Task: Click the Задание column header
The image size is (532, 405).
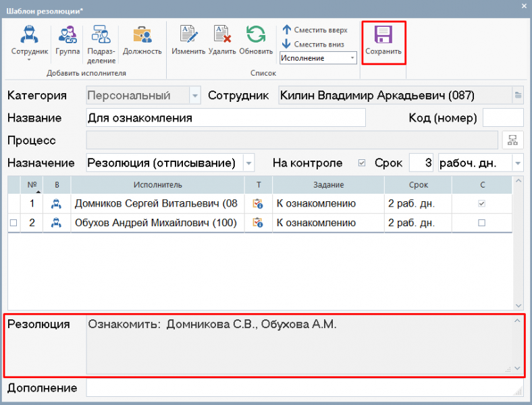Action: 328,185
